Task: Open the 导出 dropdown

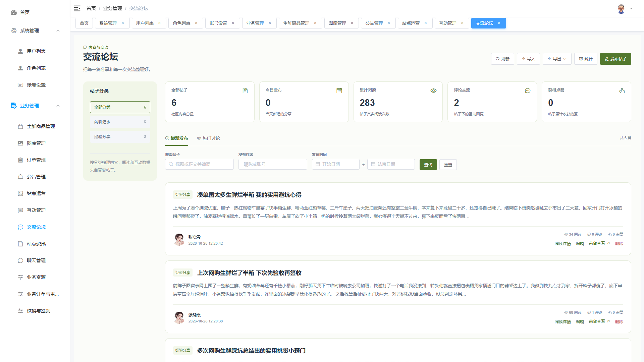Action: [x=557, y=59]
